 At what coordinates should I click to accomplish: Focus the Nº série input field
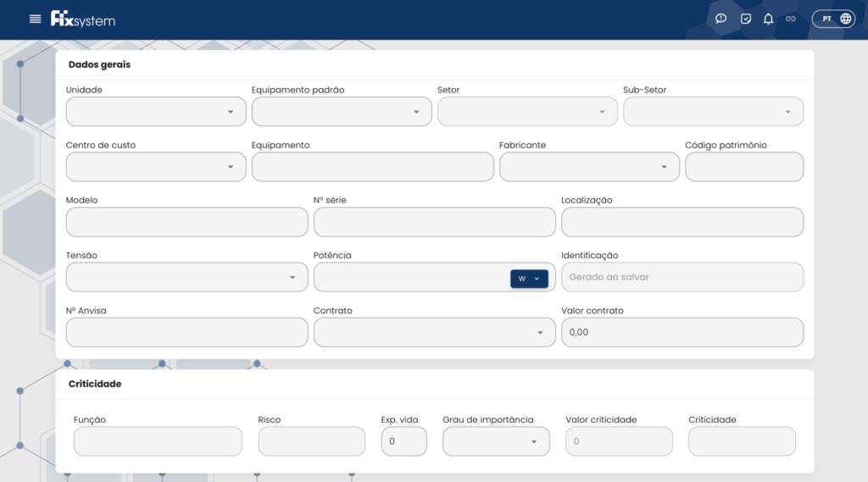pyautogui.click(x=434, y=222)
